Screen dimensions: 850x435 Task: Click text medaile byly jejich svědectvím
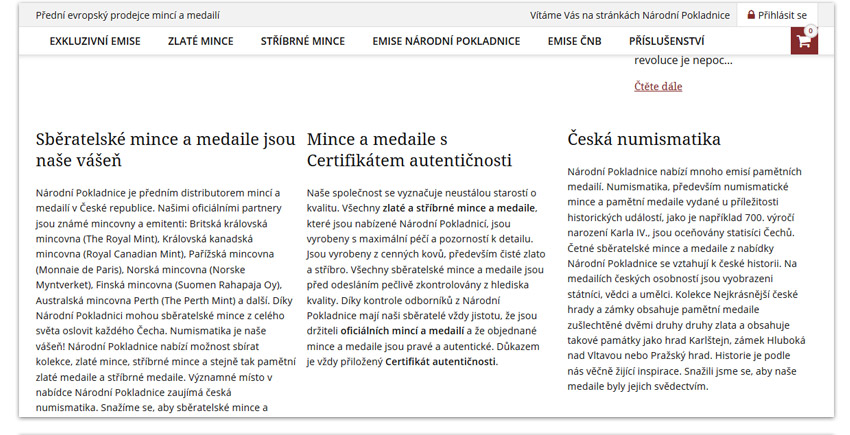click(638, 386)
